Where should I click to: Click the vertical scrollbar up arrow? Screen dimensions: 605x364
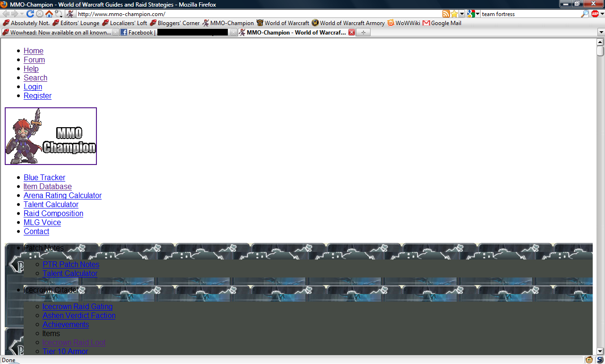(600, 42)
